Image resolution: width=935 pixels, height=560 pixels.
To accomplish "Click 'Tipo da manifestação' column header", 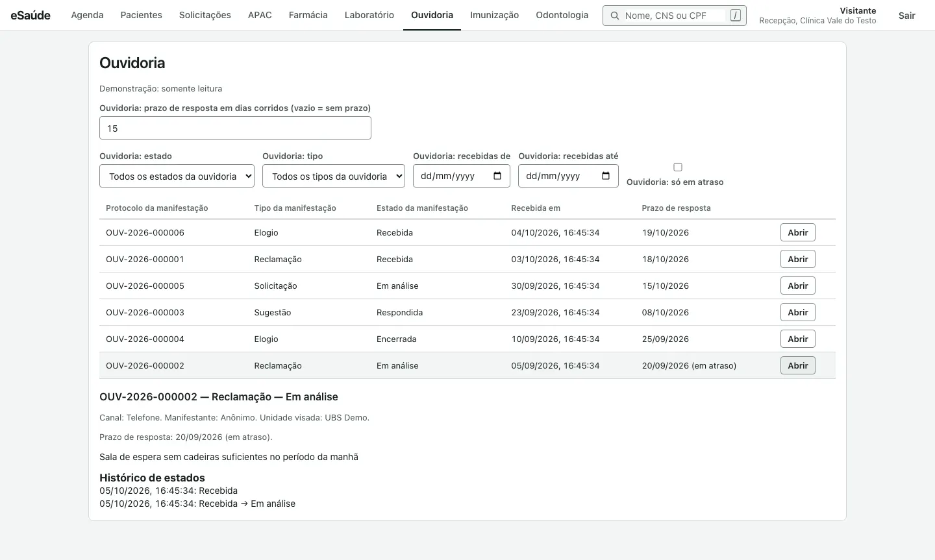I will click(295, 208).
